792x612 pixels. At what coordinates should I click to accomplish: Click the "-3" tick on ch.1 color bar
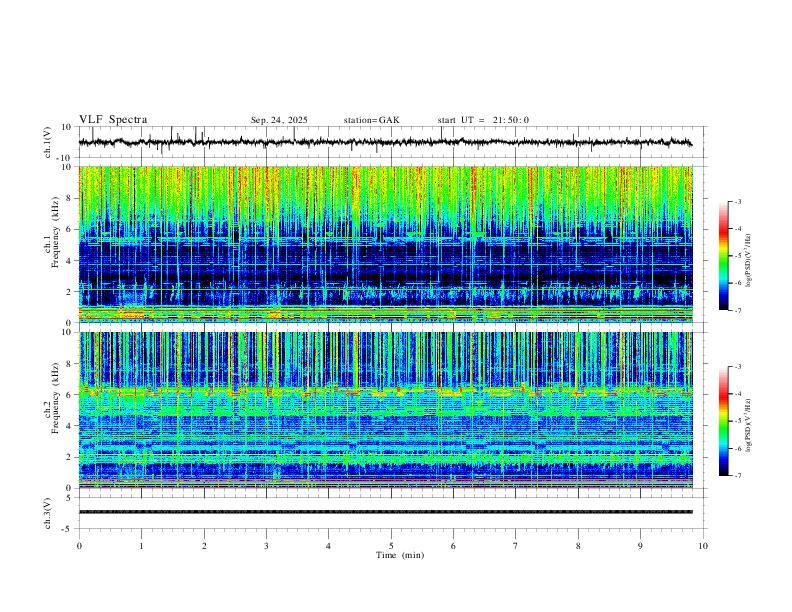[x=738, y=201]
